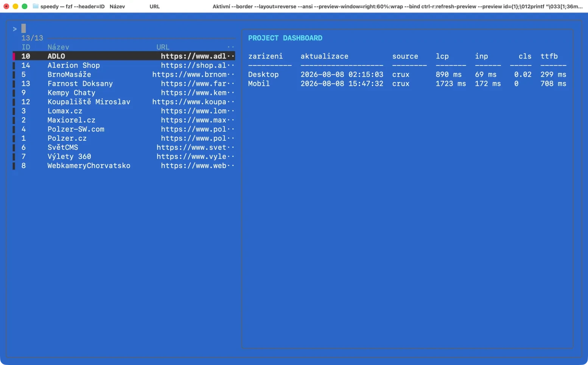Screen dimensions: 588x365
Task: Click the ID column header in list
Action: coord(26,47)
